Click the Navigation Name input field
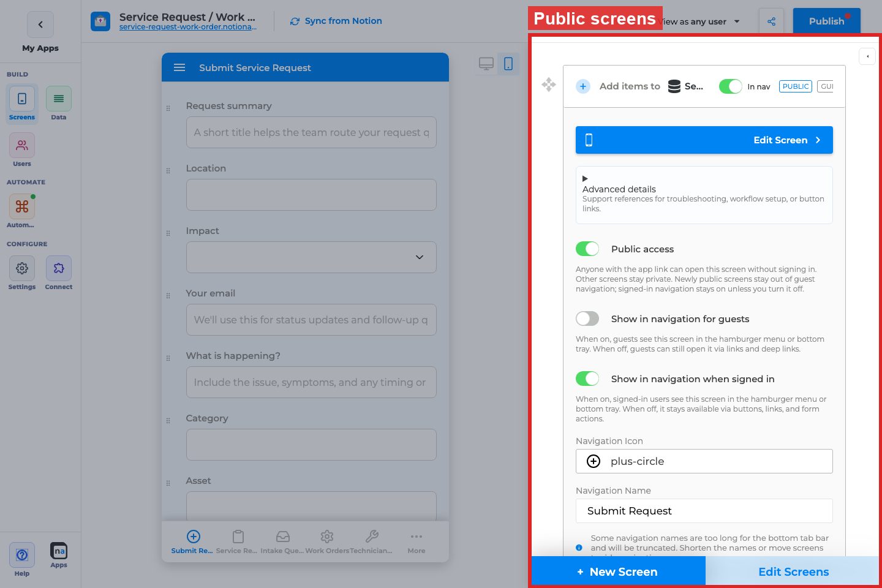 click(x=704, y=511)
